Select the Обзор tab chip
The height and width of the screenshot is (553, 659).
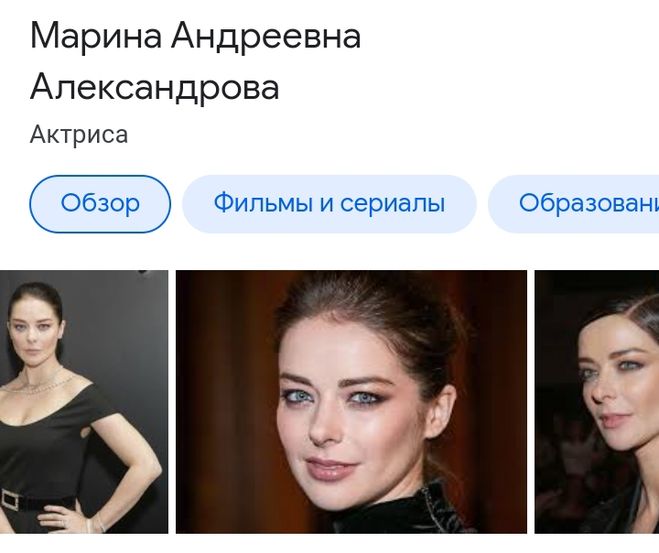click(100, 204)
